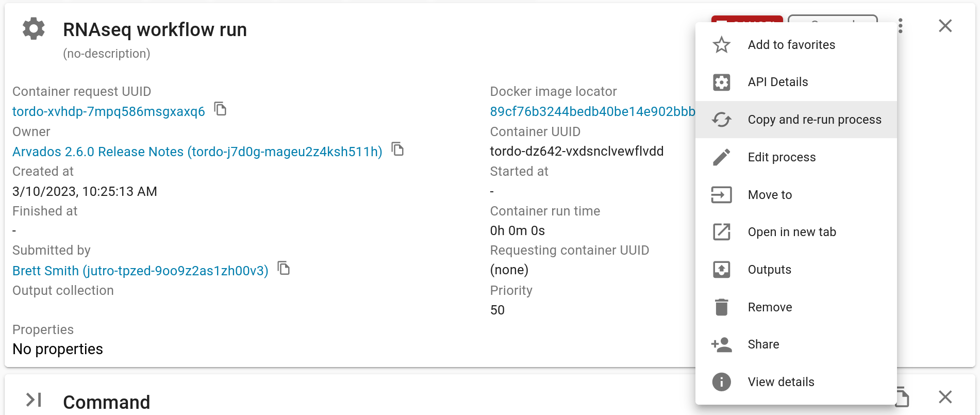Choose Copy and re-run process
The image size is (980, 415).
point(814,120)
